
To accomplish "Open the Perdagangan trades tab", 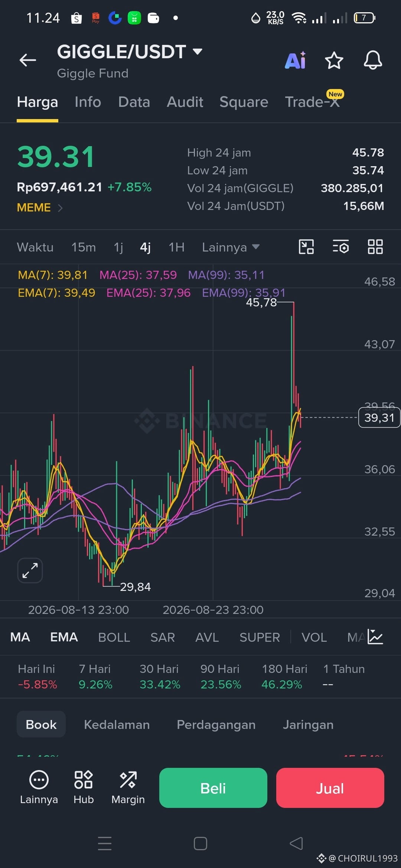I will pos(216,724).
